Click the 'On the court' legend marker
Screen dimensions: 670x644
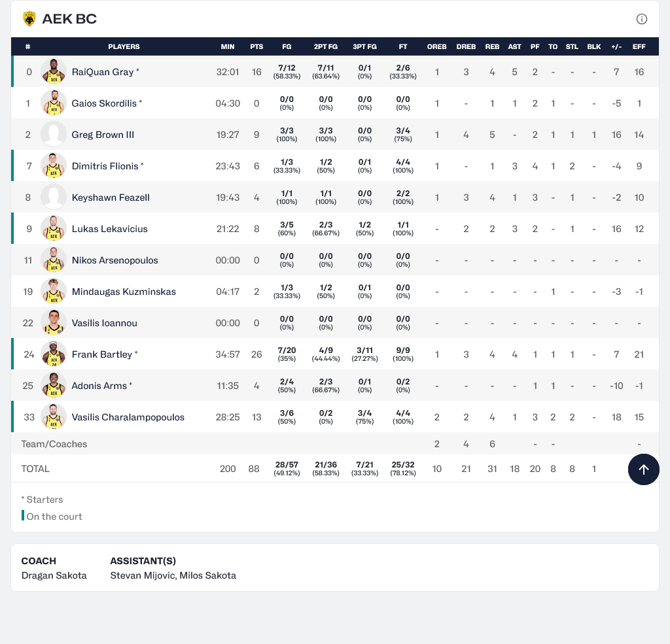coord(23,516)
